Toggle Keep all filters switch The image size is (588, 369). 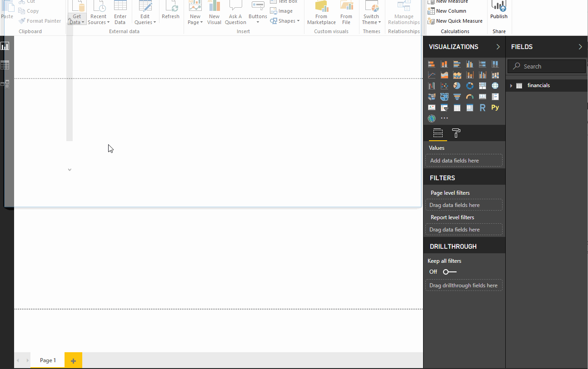point(449,272)
